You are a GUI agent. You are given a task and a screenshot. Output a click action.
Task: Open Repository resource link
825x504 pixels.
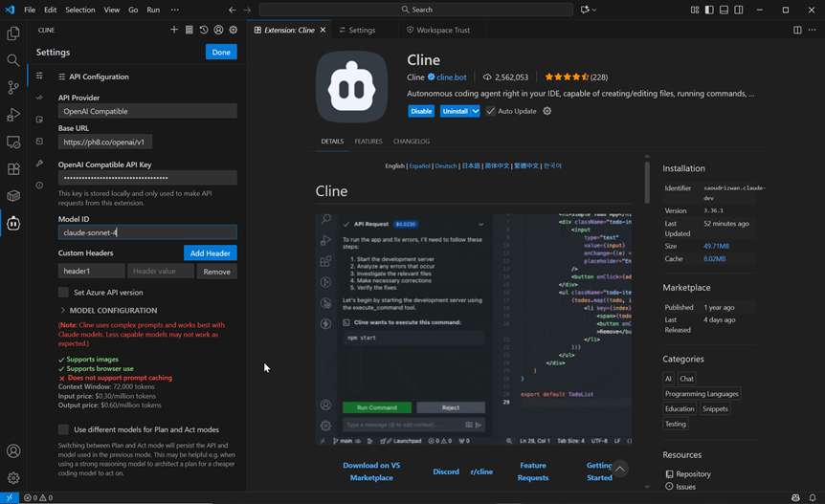coord(693,474)
